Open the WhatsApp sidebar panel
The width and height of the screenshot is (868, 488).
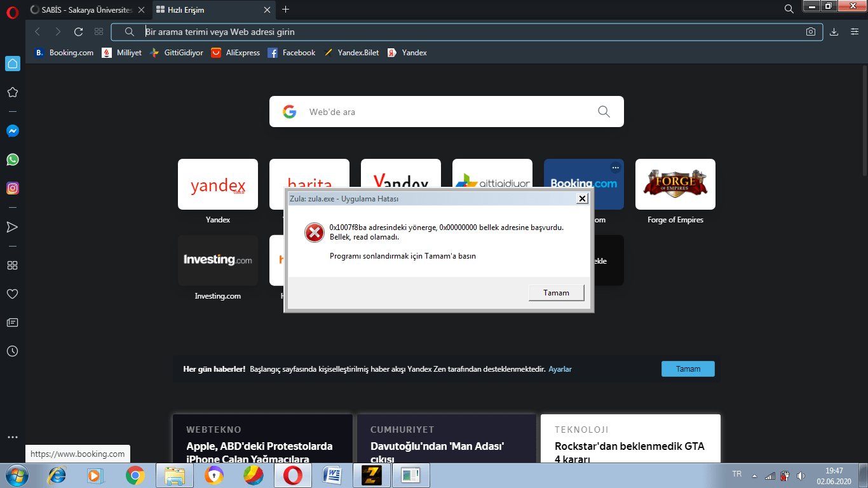pyautogui.click(x=12, y=159)
